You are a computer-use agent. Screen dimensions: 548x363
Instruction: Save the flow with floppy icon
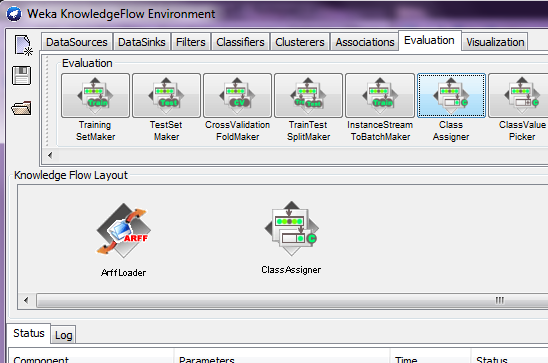pos(22,75)
